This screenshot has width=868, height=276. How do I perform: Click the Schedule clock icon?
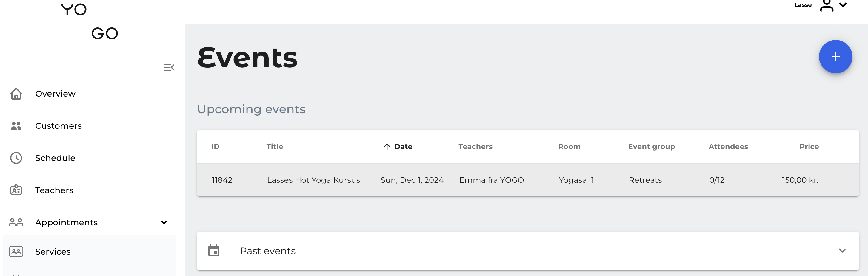[16, 158]
